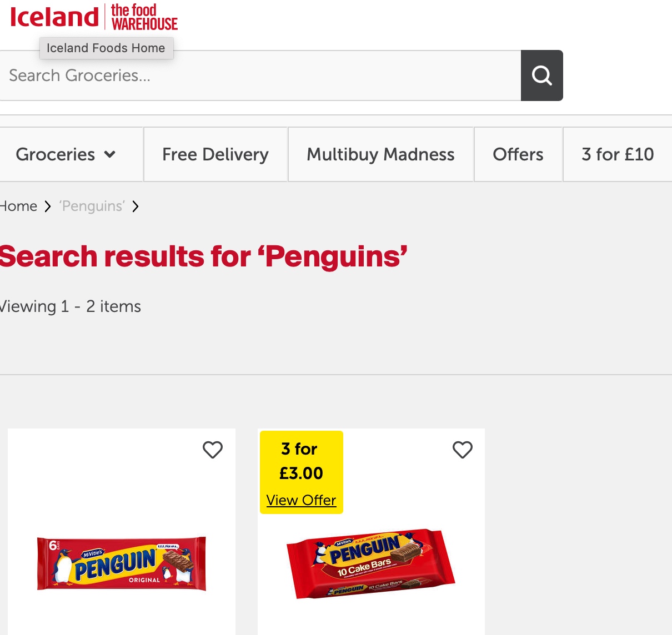Toggle the heart on Penguin Cake Bars
The height and width of the screenshot is (635, 672).
click(463, 450)
